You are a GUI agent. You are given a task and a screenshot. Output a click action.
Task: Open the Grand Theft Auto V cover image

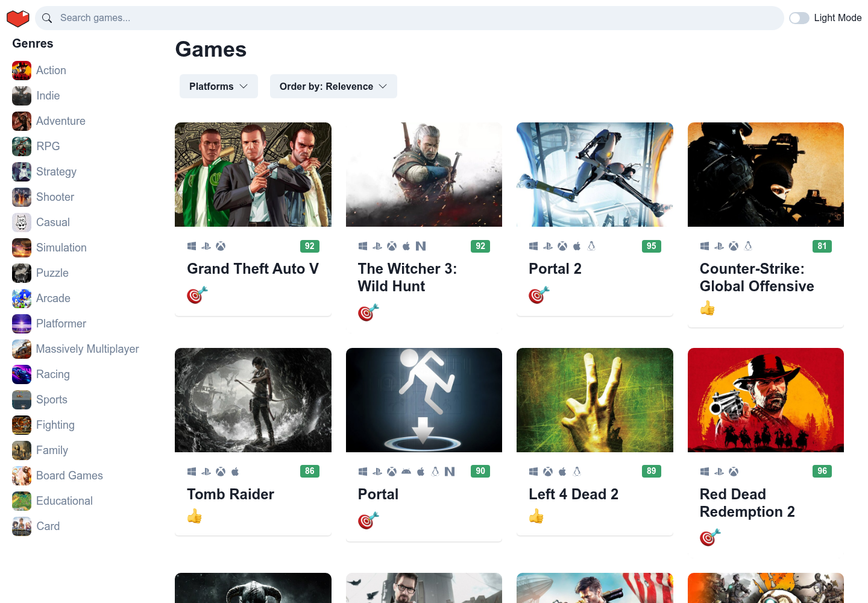coord(253,175)
